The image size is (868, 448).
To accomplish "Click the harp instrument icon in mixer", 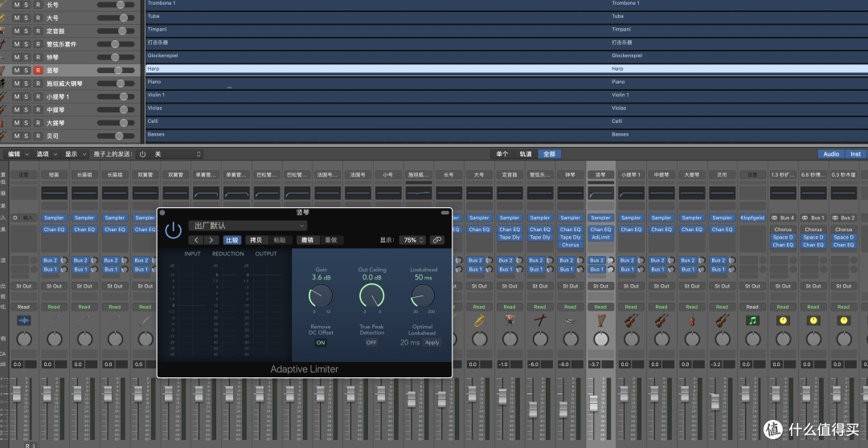I will [600, 320].
